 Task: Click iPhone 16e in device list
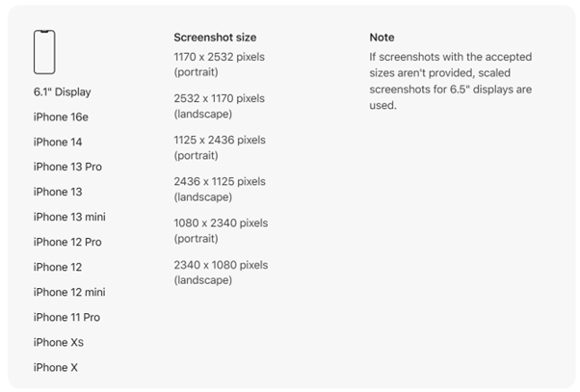tap(61, 117)
